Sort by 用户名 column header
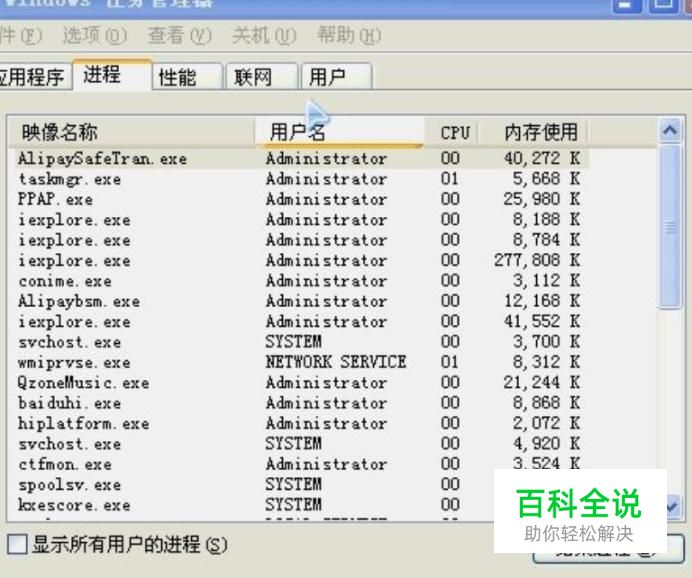 point(339,131)
